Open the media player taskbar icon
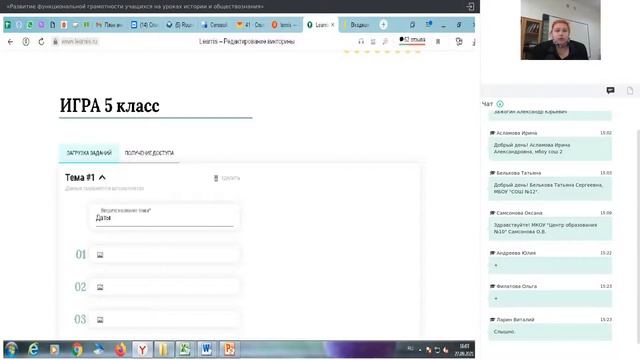The width and height of the screenshot is (640, 360). pyautogui.click(x=55, y=349)
